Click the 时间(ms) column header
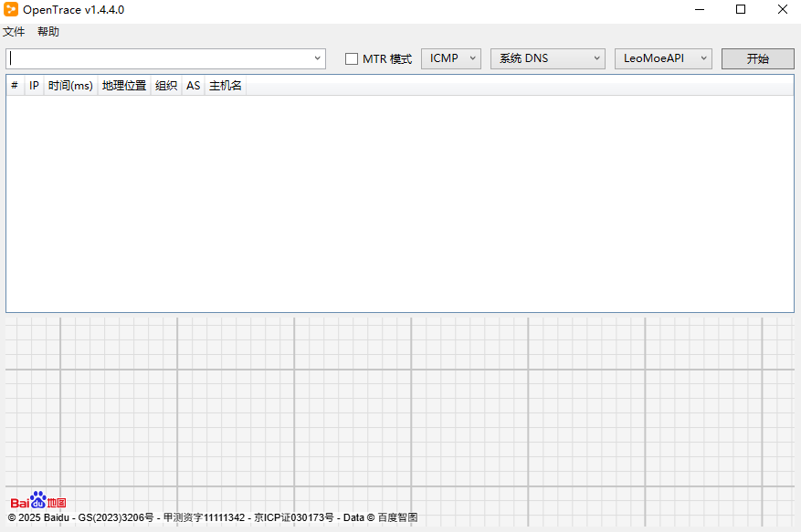801x532 pixels. 70,86
